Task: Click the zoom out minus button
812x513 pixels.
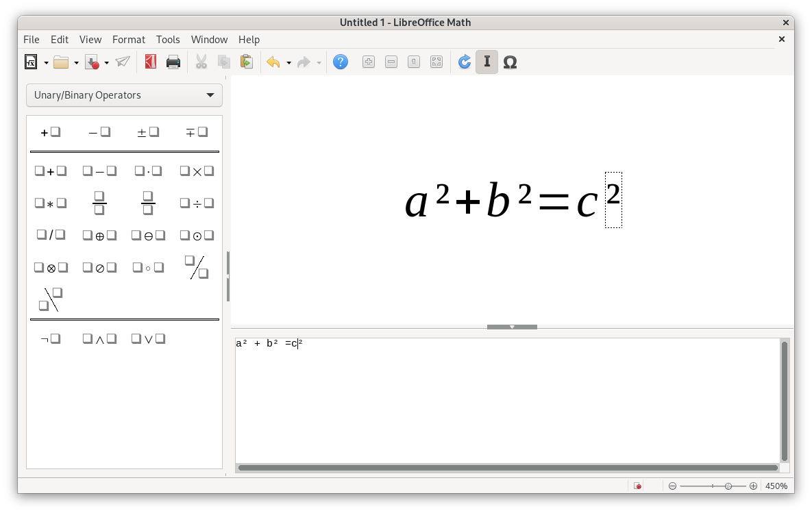Action: tap(673, 486)
